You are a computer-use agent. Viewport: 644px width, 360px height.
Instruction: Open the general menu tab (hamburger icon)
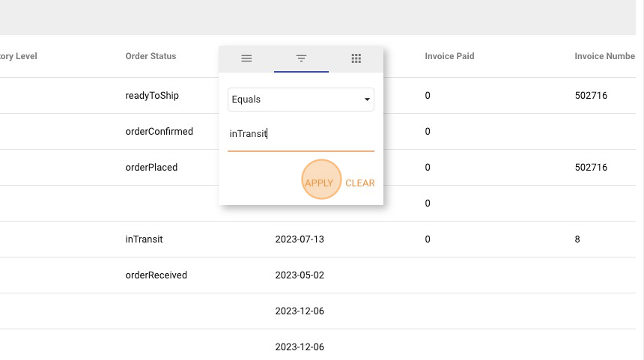click(x=246, y=58)
